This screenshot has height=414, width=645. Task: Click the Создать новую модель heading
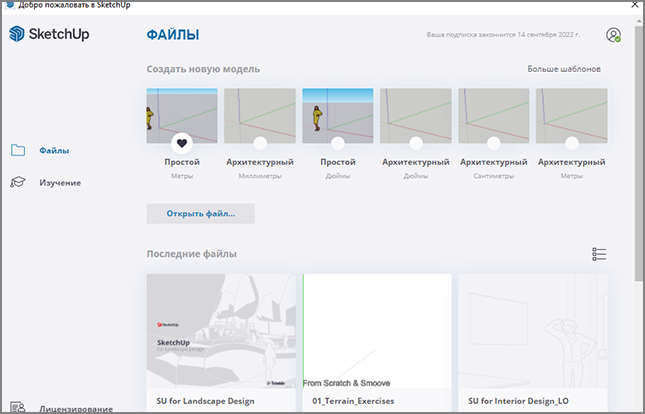click(203, 69)
